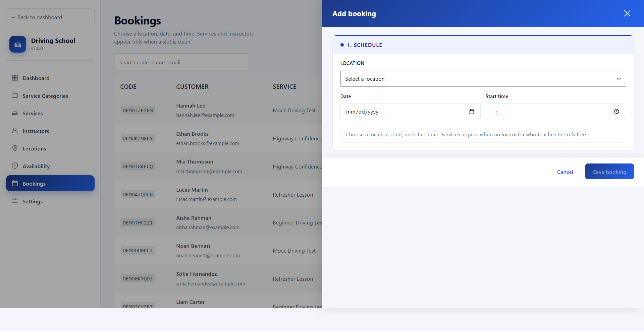The width and height of the screenshot is (644, 331).
Task: Click Lucas Martin's Refresher Lesson service
Action: 293,195
